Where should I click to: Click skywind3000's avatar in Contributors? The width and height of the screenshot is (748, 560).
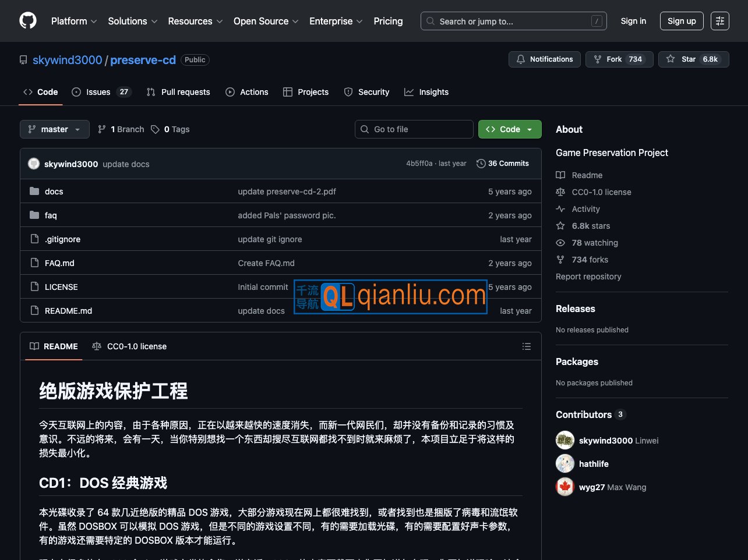[x=565, y=441]
